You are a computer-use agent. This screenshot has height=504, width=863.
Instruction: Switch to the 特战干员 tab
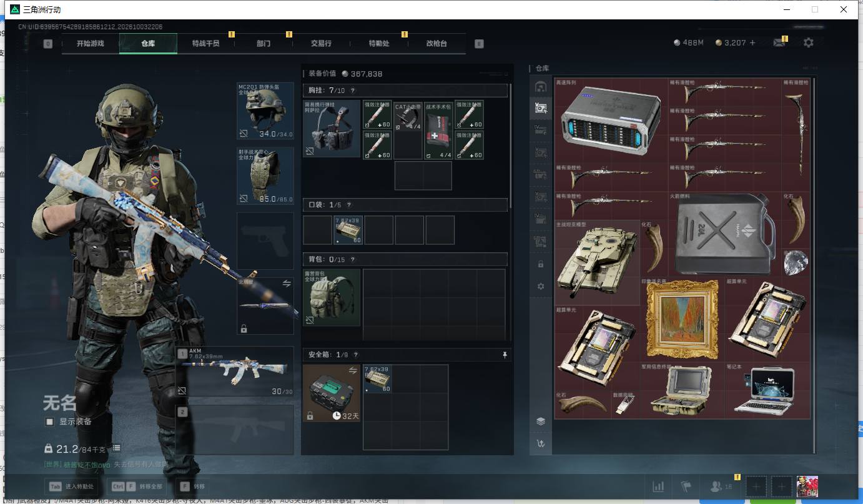206,44
